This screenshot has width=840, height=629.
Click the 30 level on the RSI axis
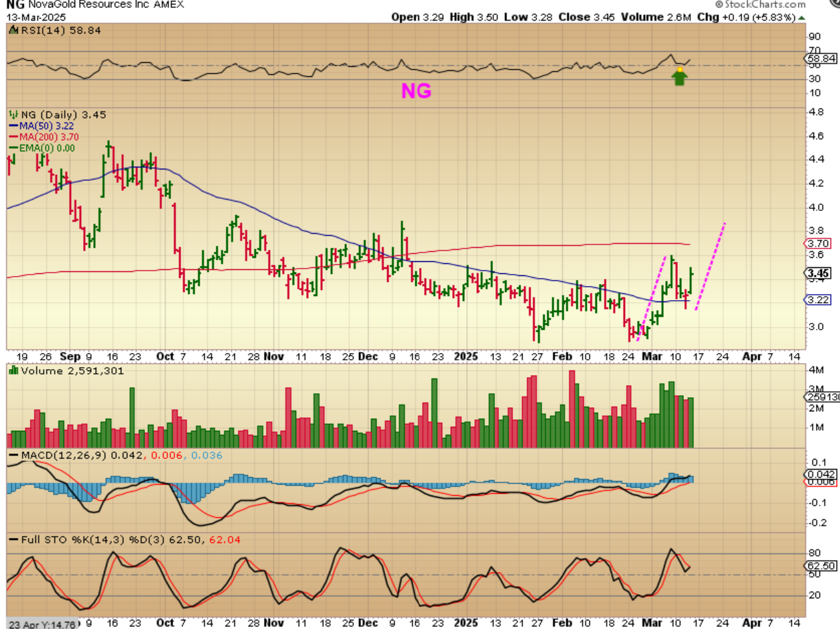(x=815, y=79)
